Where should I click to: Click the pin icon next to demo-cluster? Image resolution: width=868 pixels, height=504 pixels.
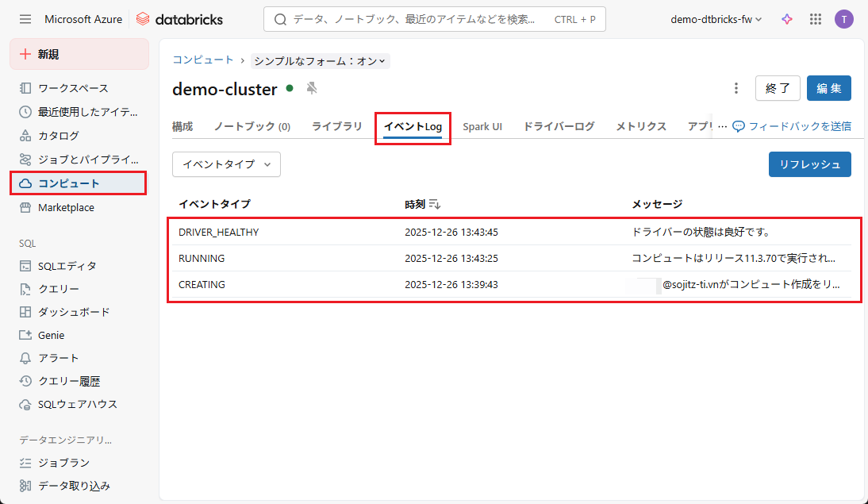pos(312,88)
